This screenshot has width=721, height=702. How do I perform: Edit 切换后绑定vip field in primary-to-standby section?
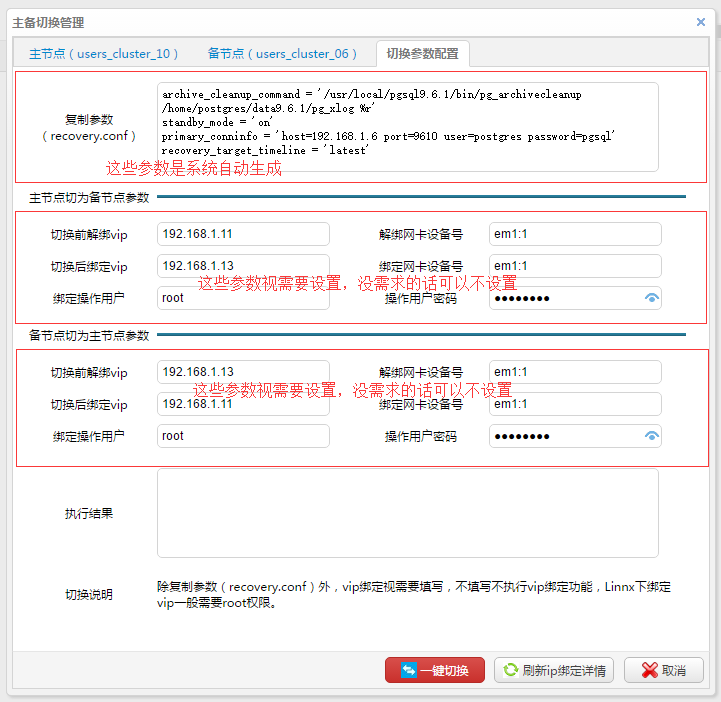pyautogui.click(x=243, y=266)
